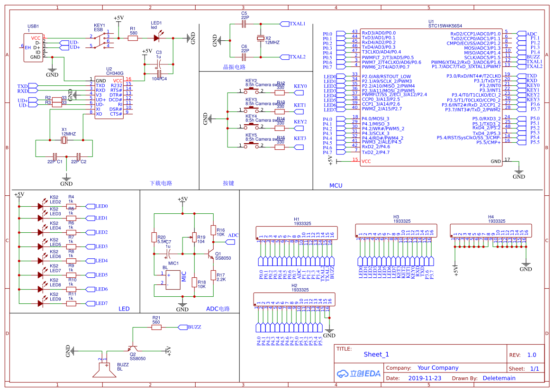Click the 立创EDA cloud logo
The width and height of the screenshot is (554, 392).
[358, 373]
